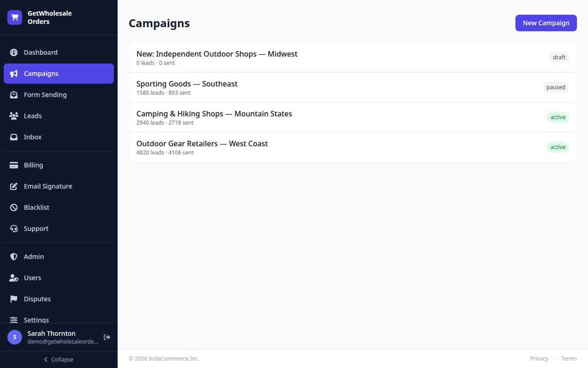The height and width of the screenshot is (368, 588).
Task: Open the Leads section
Action: [x=59, y=116]
